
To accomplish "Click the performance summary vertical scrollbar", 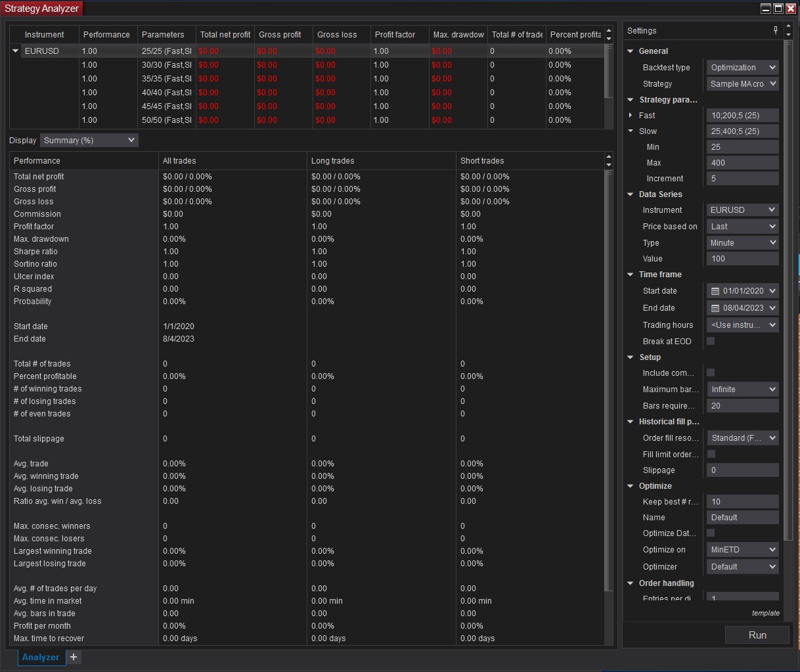I will coord(609,381).
